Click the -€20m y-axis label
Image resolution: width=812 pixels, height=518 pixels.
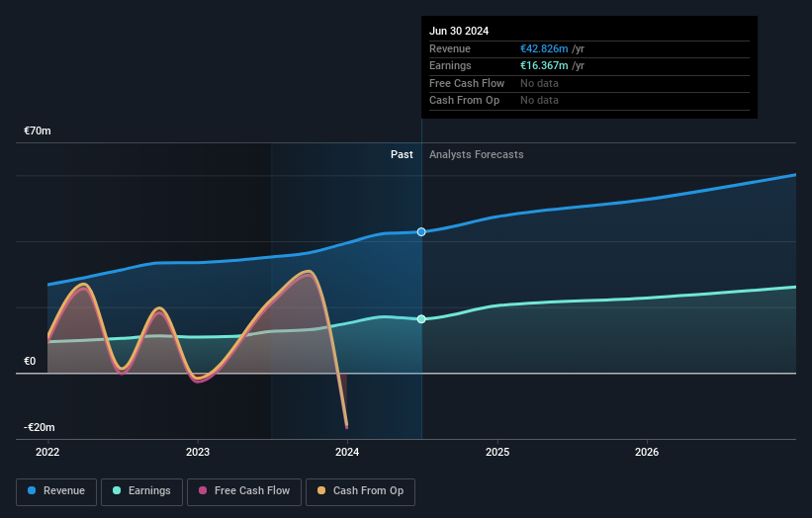[x=40, y=427]
